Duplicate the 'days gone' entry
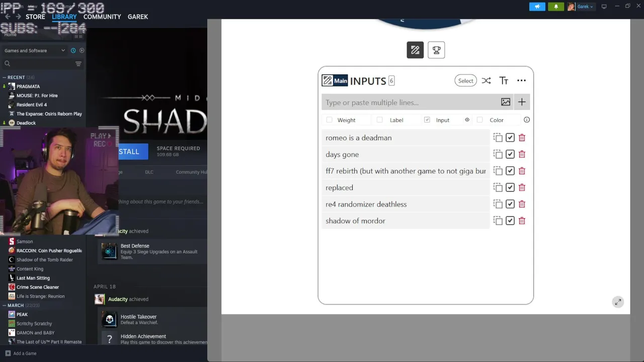 click(498, 154)
